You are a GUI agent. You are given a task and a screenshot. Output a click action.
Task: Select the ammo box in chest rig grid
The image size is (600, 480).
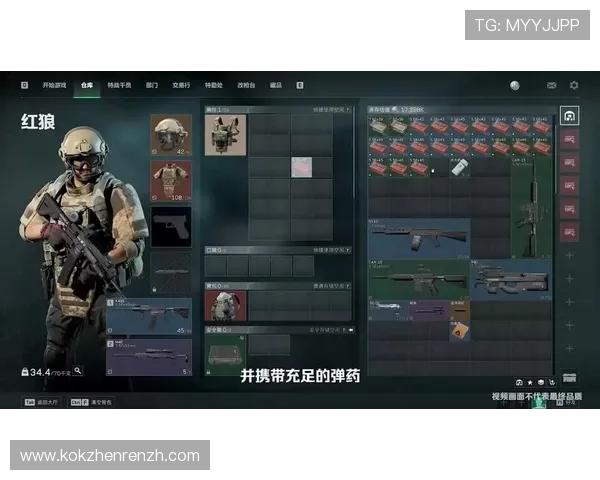click(x=302, y=167)
